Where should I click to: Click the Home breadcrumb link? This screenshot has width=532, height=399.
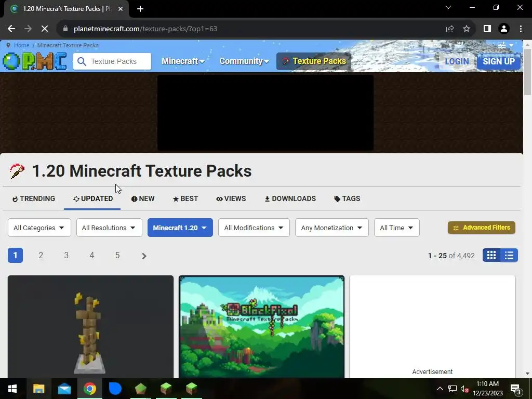point(21,45)
